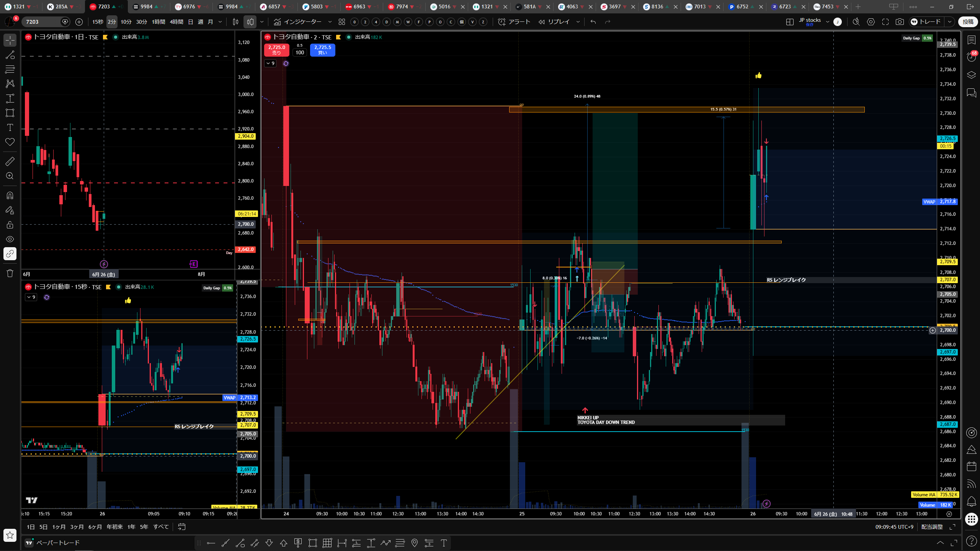Open the magnet snap mode tool

(x=10, y=196)
